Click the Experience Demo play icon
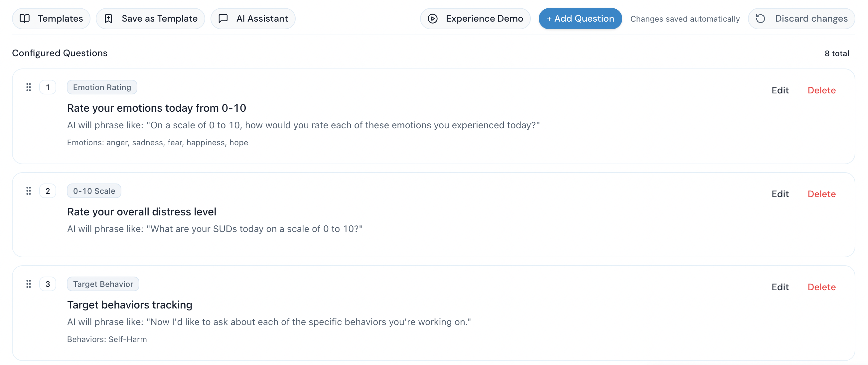 [433, 19]
